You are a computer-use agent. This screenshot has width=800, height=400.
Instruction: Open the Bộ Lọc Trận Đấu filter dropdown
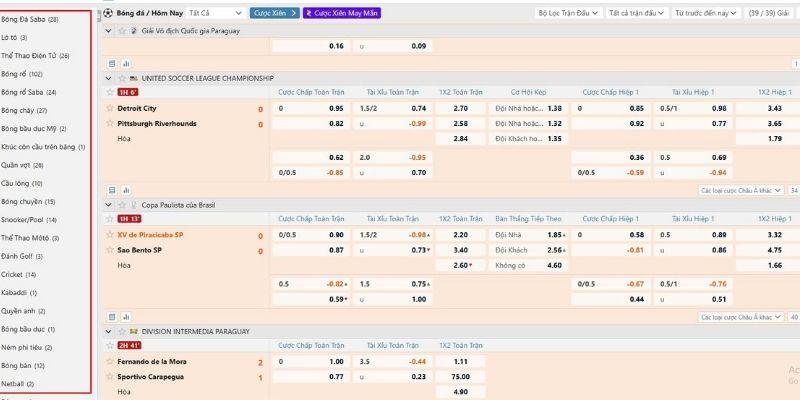tap(569, 13)
